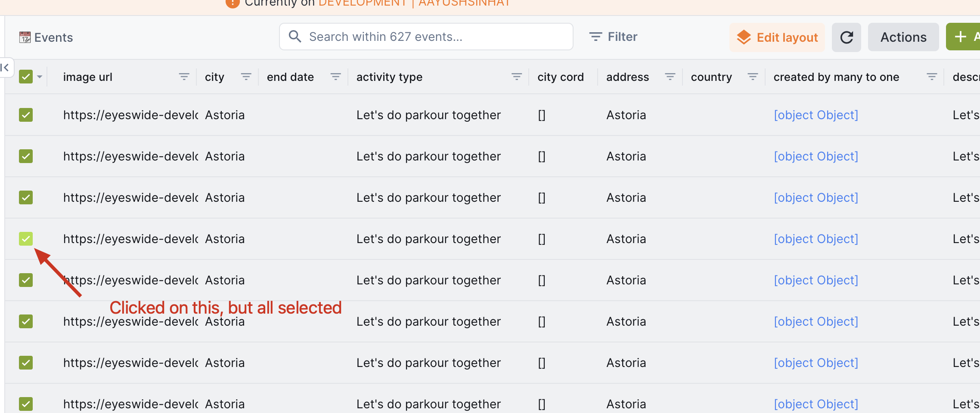This screenshot has width=980, height=413.
Task: Click the search events input field
Action: pos(426,37)
